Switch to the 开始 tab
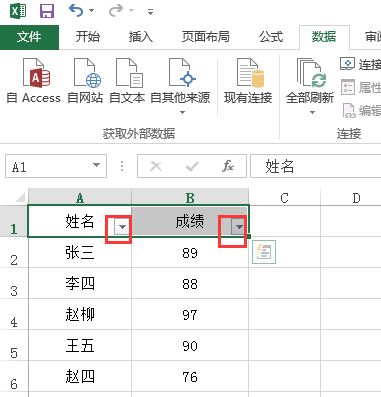Image resolution: width=381 pixels, height=397 pixels. [x=88, y=37]
